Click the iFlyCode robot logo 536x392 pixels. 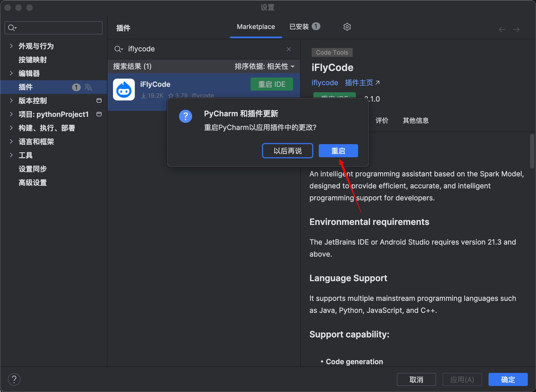[124, 90]
